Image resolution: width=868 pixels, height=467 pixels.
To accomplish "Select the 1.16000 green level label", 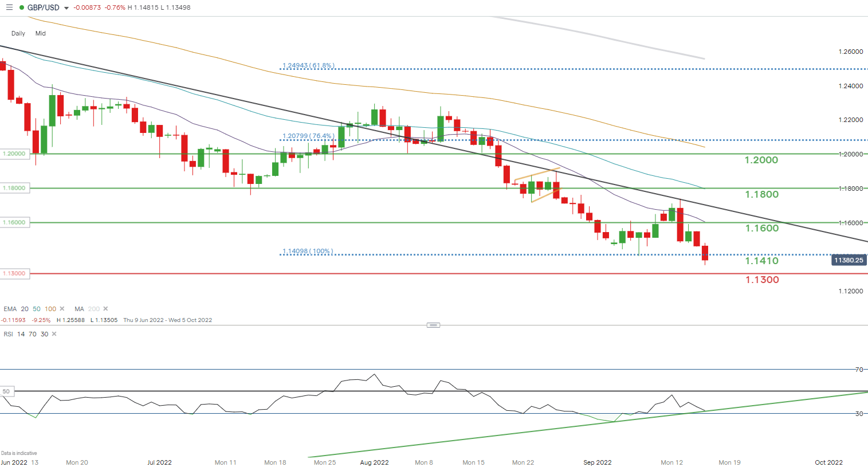I will (14, 222).
